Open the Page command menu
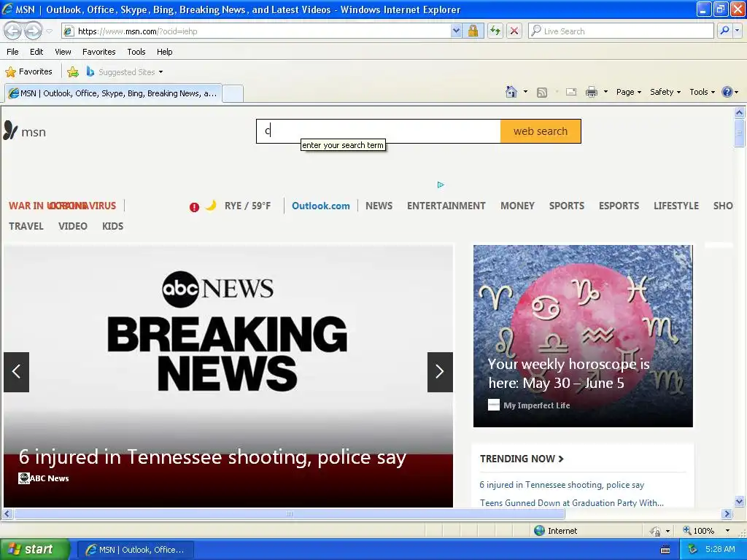The width and height of the screenshot is (747, 560). click(x=629, y=92)
